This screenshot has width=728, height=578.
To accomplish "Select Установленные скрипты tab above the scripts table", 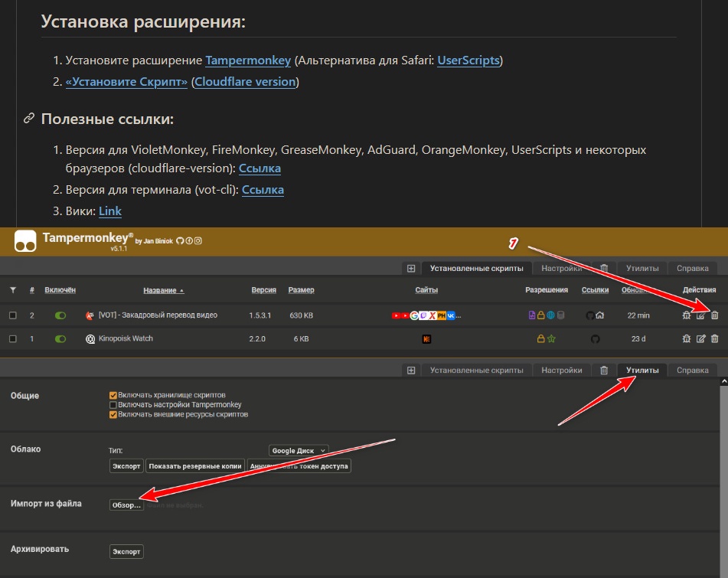I will pos(476,269).
